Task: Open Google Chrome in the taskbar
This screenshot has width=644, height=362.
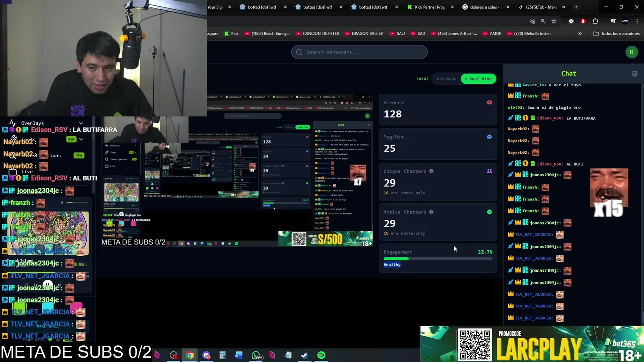Action: (190, 356)
